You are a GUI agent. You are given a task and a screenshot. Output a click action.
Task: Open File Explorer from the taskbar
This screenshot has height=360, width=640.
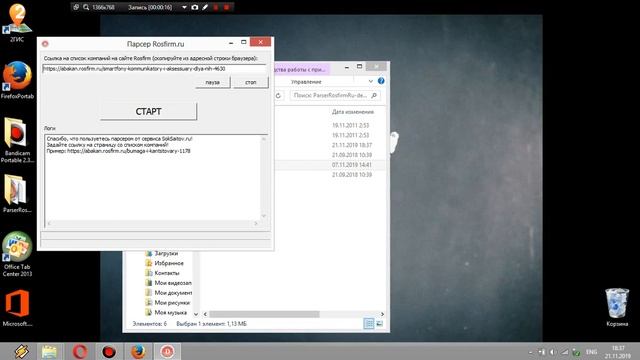click(x=49, y=351)
